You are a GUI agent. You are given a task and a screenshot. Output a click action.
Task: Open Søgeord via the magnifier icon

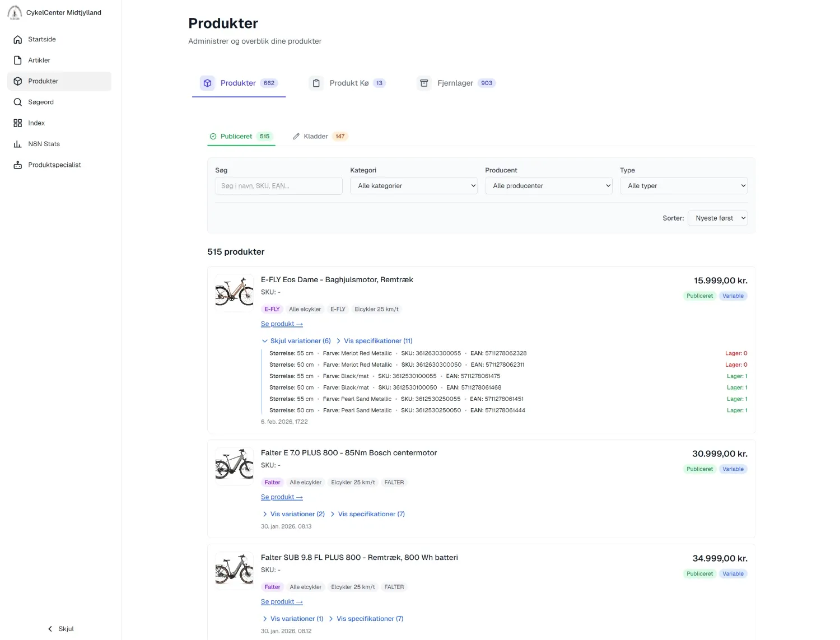click(18, 102)
